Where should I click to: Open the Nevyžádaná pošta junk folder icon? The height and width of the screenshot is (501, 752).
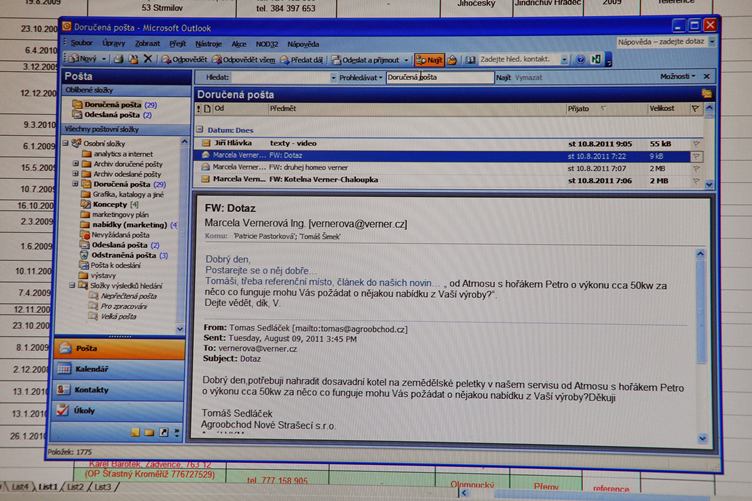(85, 235)
